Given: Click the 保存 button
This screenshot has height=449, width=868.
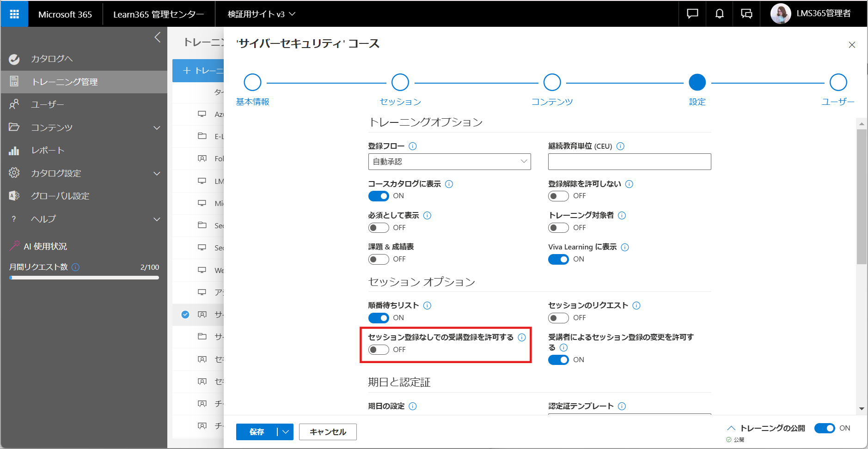Looking at the screenshot, I should tap(257, 432).
